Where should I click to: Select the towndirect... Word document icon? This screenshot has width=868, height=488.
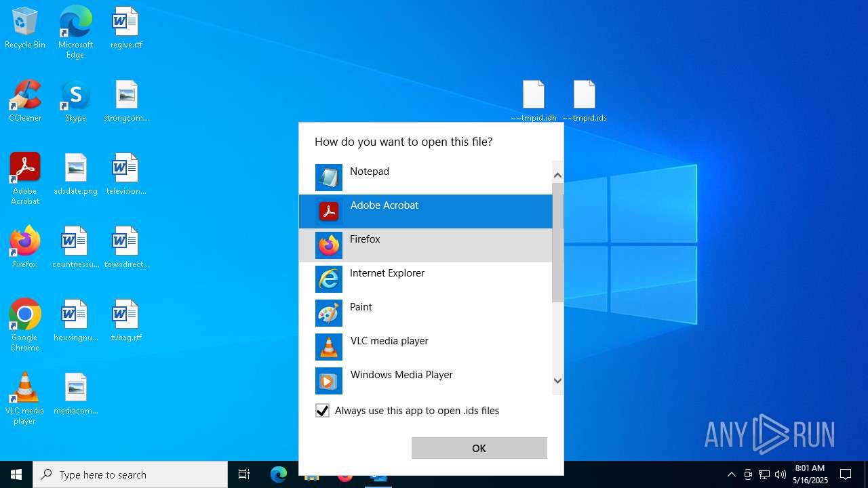coord(126,248)
